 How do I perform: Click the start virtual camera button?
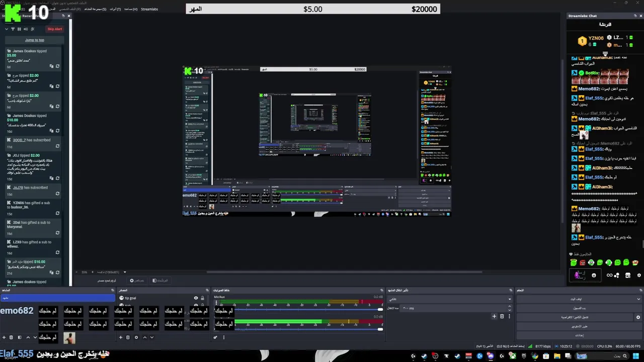(x=575, y=317)
